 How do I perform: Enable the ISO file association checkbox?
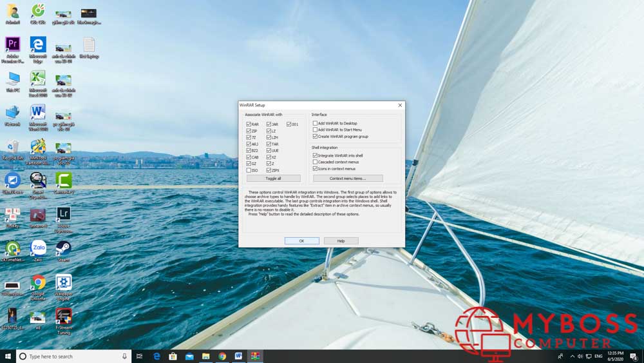pyautogui.click(x=249, y=171)
